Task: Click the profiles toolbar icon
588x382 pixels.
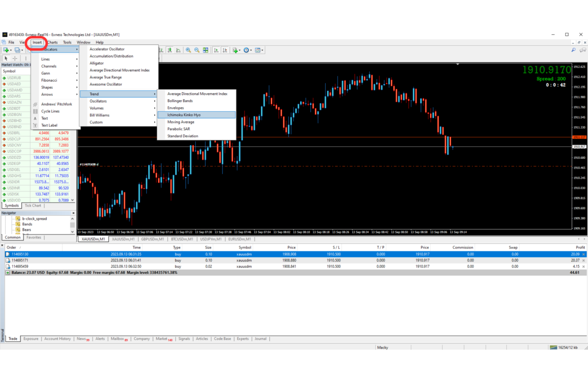Action: pyautogui.click(x=18, y=50)
